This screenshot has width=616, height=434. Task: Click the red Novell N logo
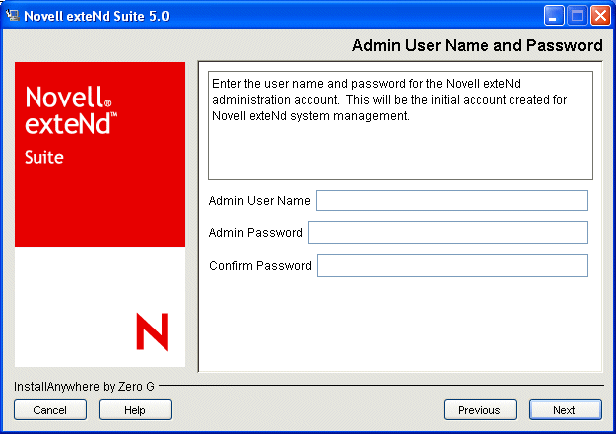152,332
